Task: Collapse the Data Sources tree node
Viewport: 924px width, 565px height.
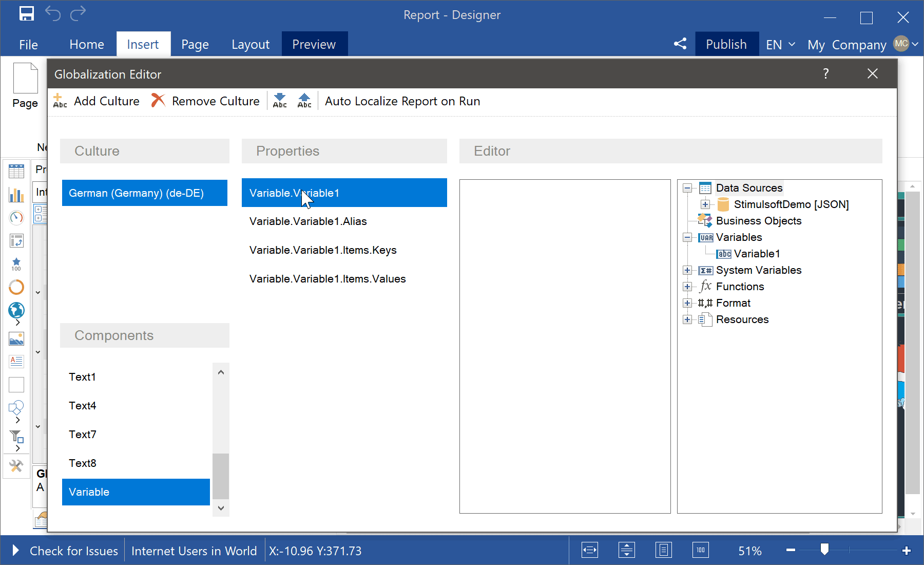Action: [x=687, y=188]
